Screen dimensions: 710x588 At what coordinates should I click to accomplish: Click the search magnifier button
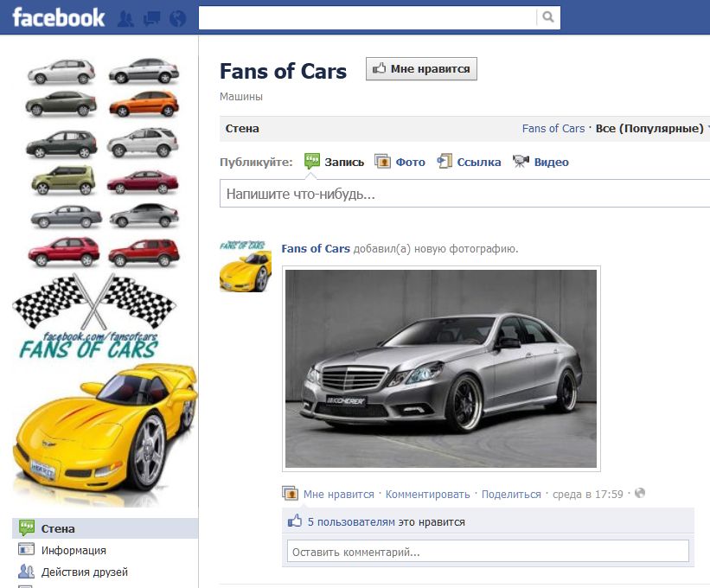(548, 17)
